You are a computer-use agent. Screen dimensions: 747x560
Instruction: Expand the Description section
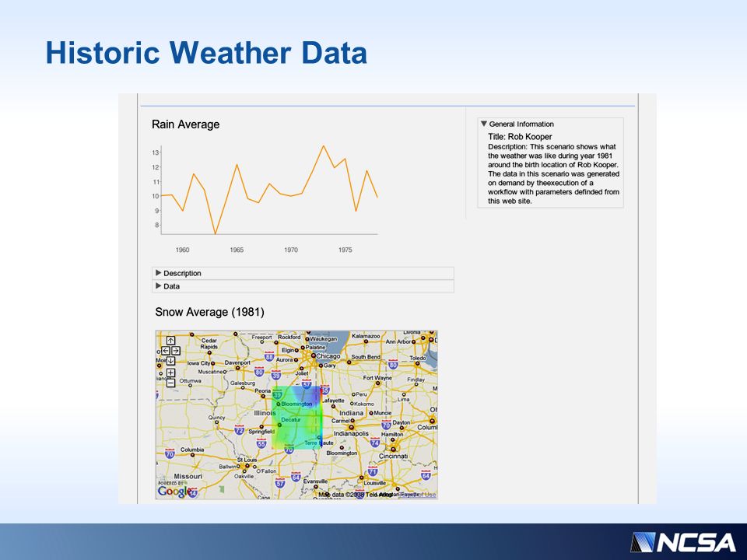[x=303, y=273]
